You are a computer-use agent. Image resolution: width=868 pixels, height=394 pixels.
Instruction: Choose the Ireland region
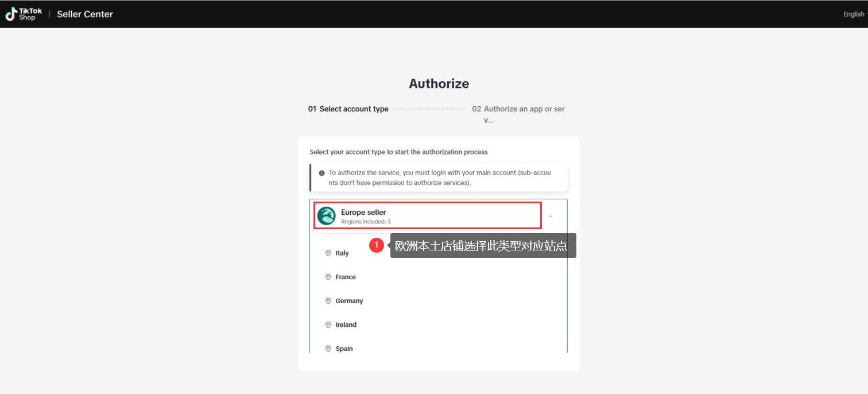(346, 325)
